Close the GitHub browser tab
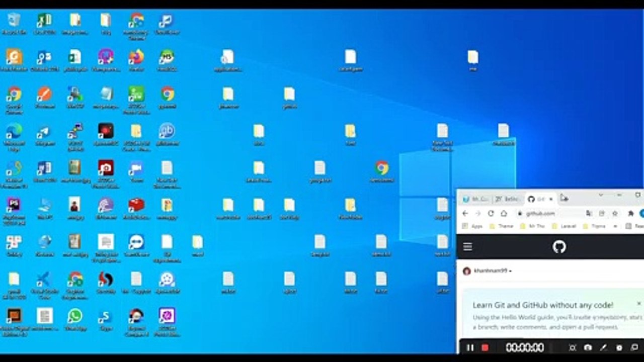644x362 pixels. (x=550, y=199)
